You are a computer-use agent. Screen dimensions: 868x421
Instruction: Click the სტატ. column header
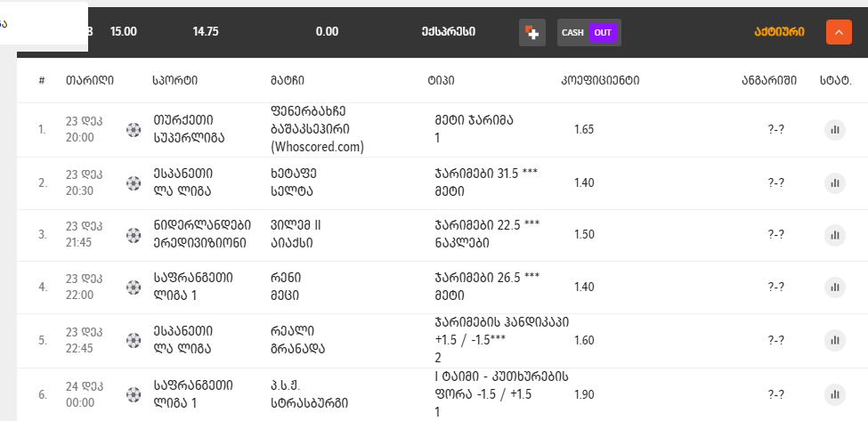[x=835, y=80]
